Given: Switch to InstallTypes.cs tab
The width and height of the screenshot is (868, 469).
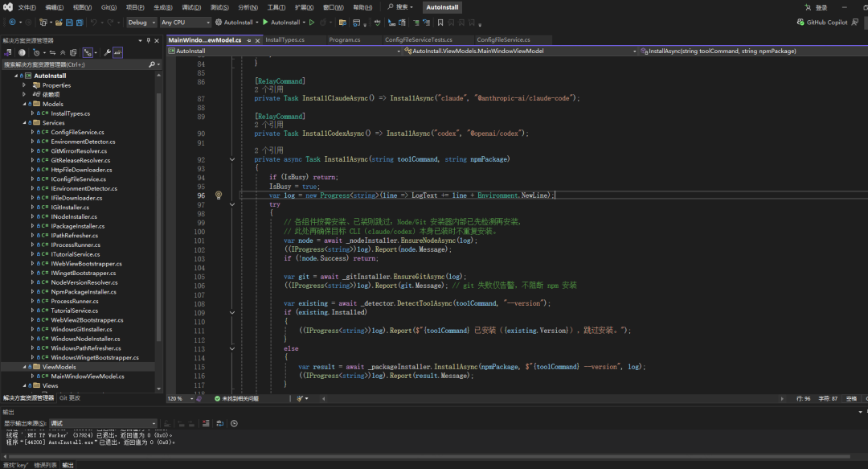Looking at the screenshot, I should pyautogui.click(x=285, y=40).
